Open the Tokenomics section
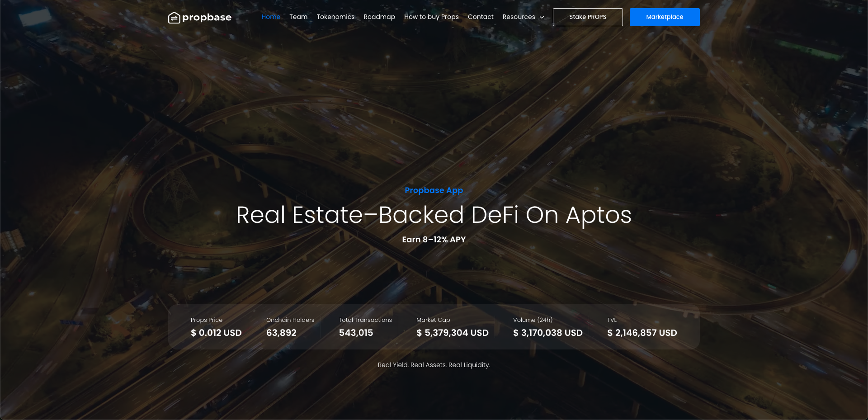The height and width of the screenshot is (420, 868). coord(335,17)
